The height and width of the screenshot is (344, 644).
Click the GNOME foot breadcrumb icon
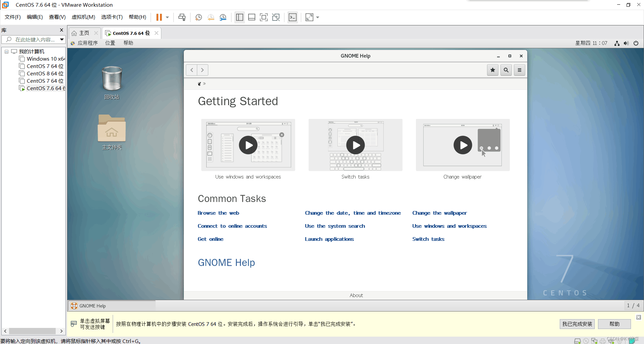coord(200,84)
